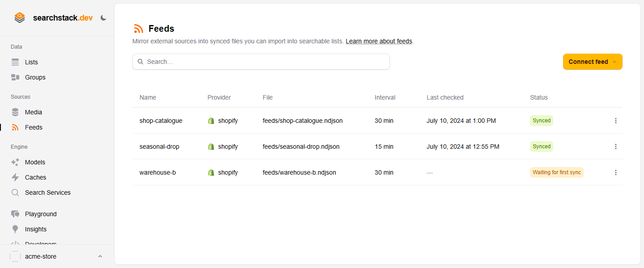Click Synced badge for shop-catalogue

coord(542,121)
